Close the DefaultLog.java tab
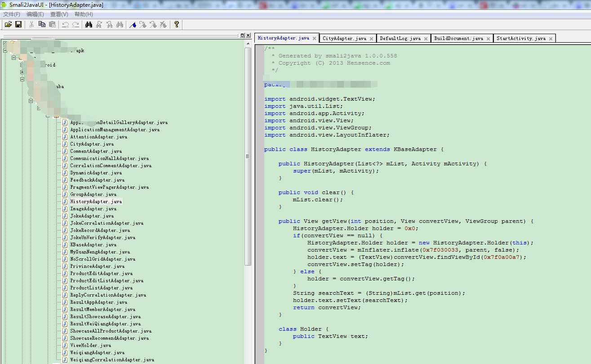 click(426, 39)
